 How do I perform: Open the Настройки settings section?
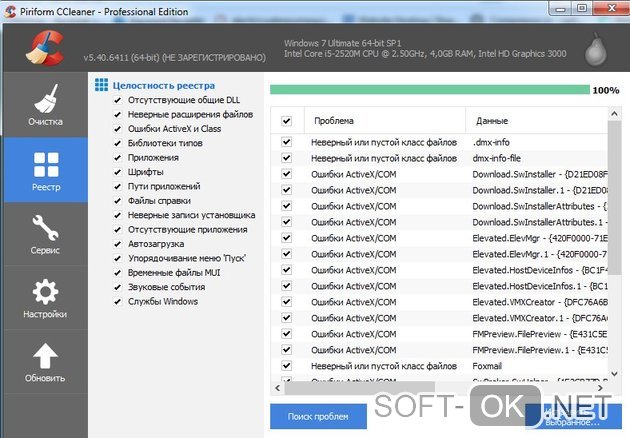click(x=45, y=298)
